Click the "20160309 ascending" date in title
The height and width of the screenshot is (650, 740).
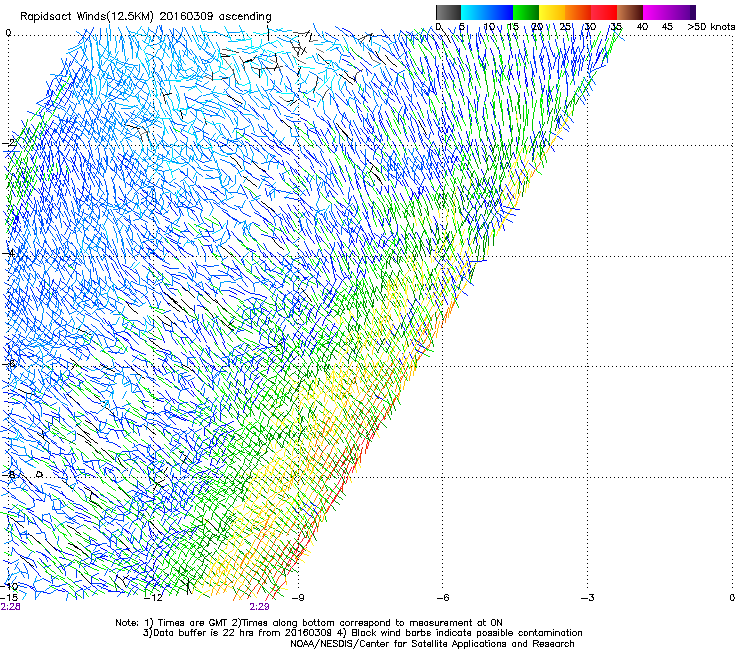click(215, 17)
